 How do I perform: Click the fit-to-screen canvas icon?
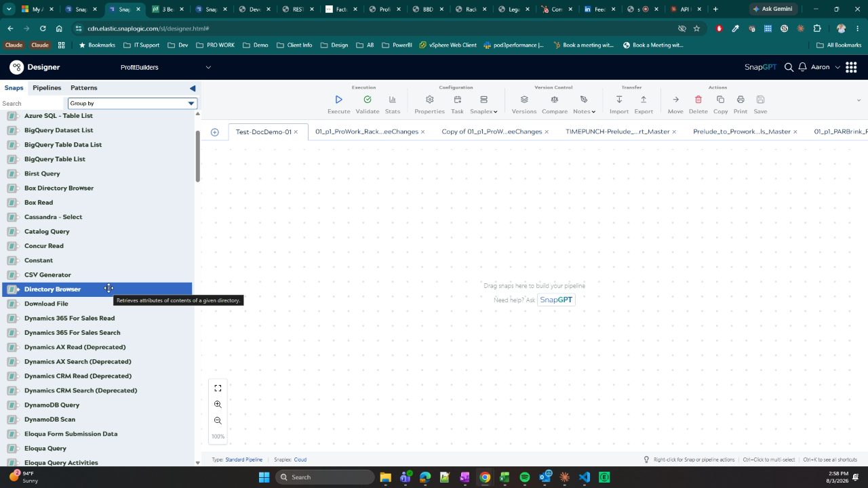[218, 388]
